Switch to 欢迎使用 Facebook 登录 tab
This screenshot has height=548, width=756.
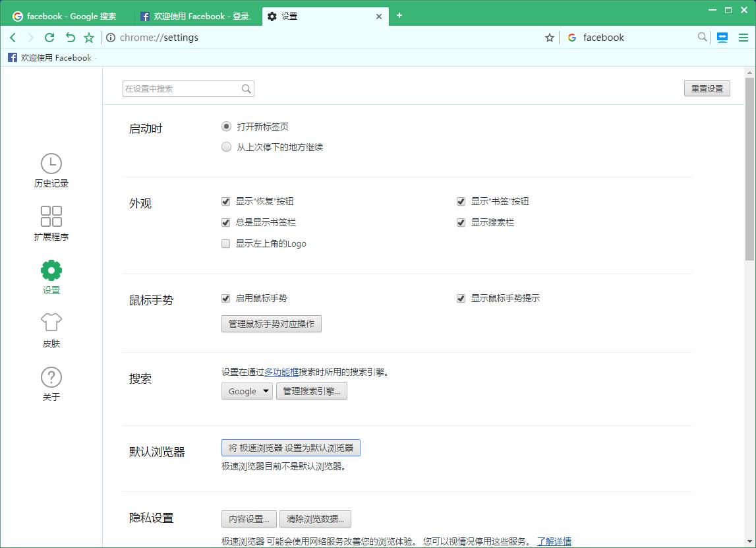click(x=196, y=16)
